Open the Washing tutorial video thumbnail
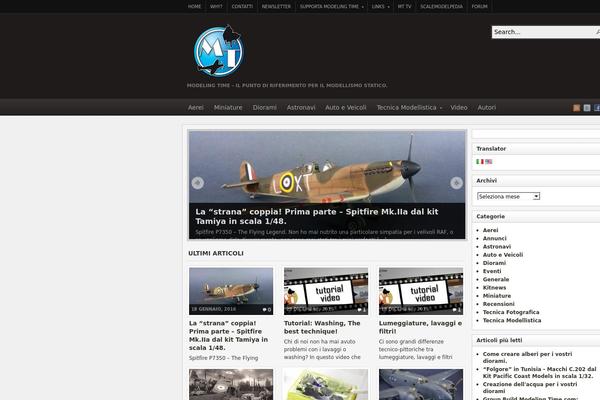Screen dimensions: 600x400 coord(326,291)
